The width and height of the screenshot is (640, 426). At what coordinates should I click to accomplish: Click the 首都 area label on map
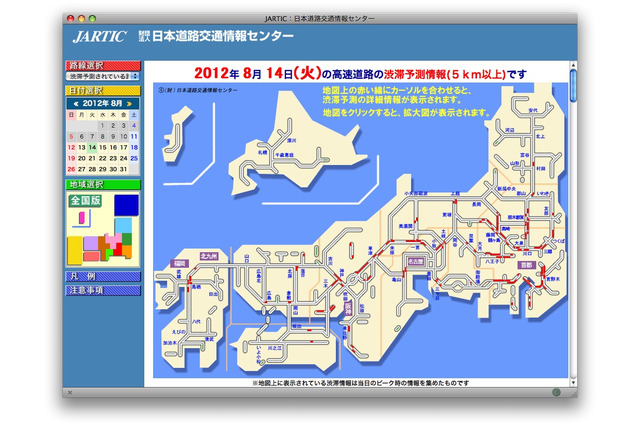[x=527, y=265]
